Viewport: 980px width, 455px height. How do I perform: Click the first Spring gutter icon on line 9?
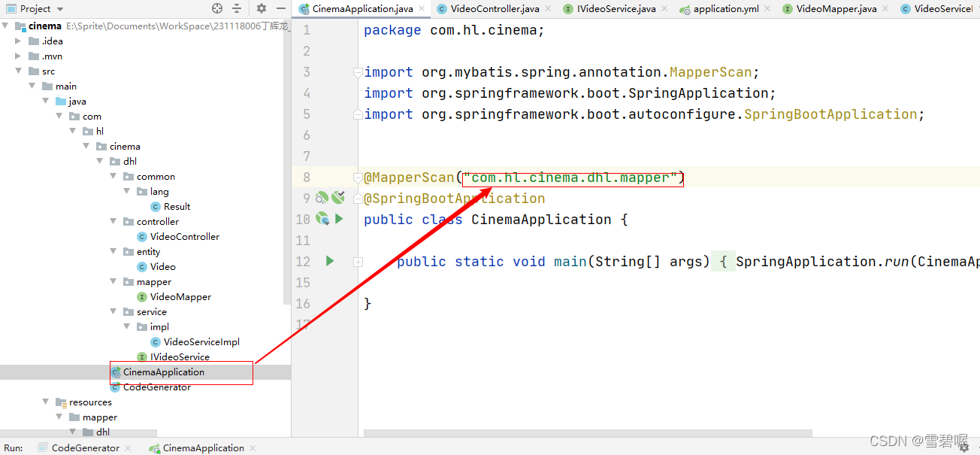(x=322, y=198)
